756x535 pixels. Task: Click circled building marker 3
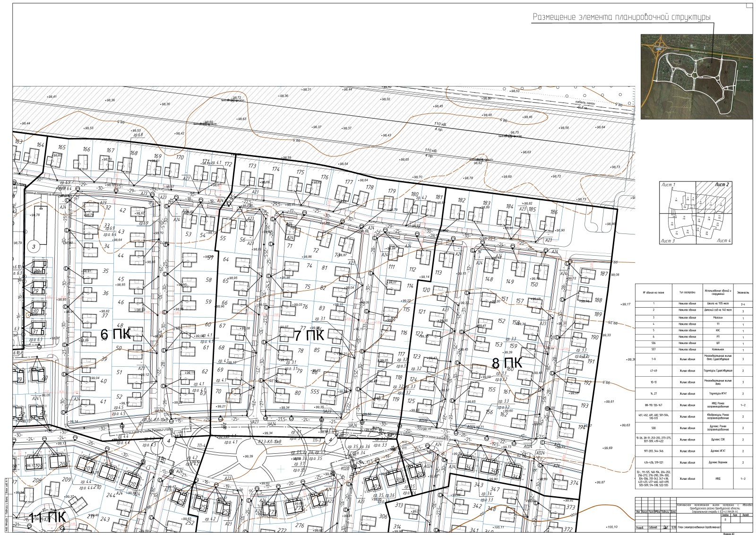tap(34, 246)
